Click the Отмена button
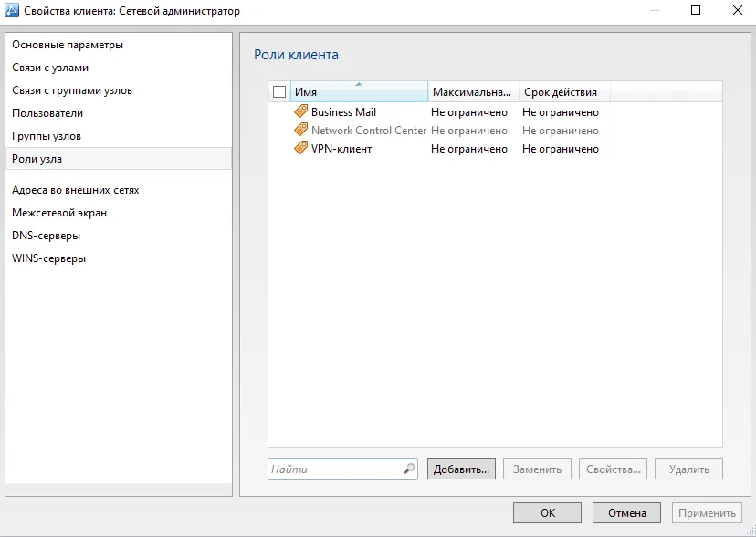756x537 pixels. (626, 513)
